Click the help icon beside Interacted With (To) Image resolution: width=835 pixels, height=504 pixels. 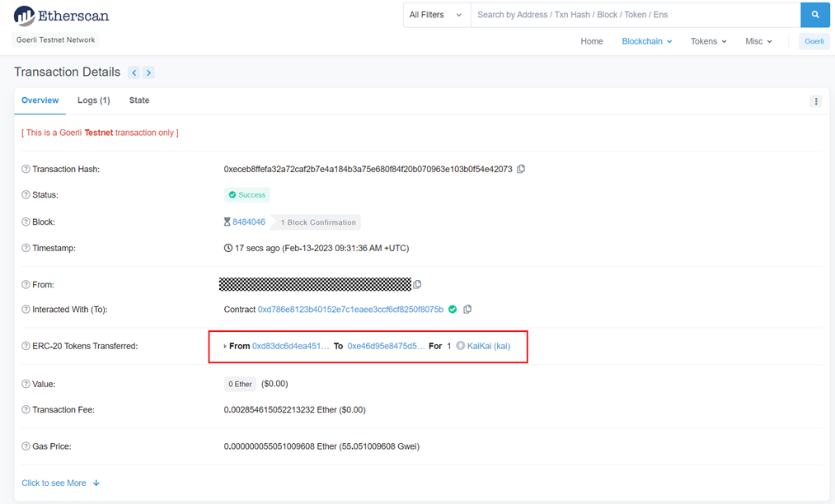[x=26, y=309]
